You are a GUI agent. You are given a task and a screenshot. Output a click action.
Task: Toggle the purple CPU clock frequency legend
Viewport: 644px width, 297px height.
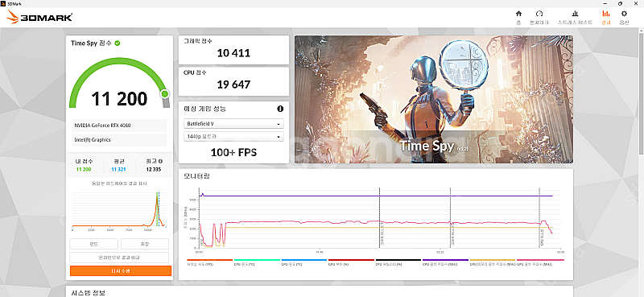tap(445, 262)
